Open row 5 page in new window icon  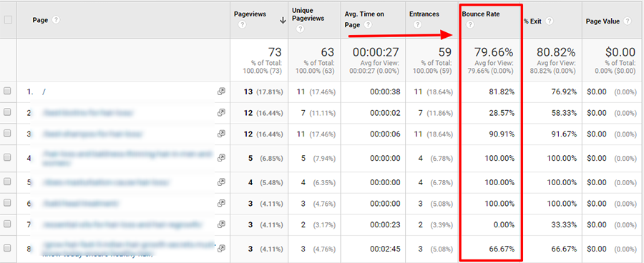point(221,182)
